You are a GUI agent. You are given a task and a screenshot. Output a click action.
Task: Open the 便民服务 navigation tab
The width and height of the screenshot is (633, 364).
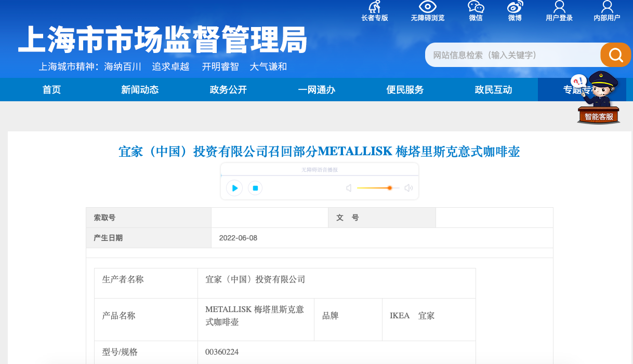405,90
